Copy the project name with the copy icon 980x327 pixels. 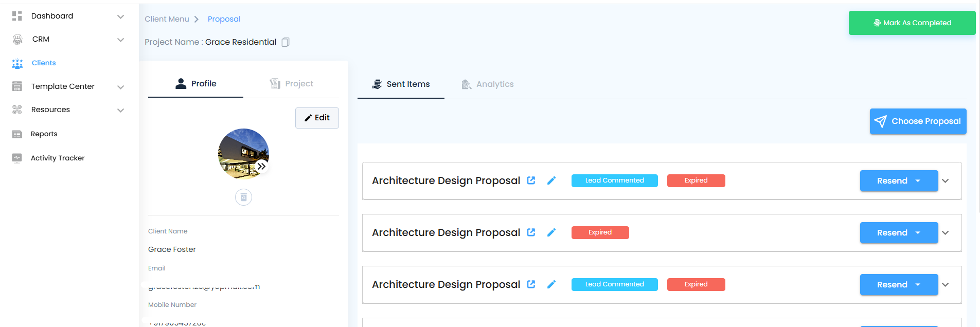click(286, 42)
